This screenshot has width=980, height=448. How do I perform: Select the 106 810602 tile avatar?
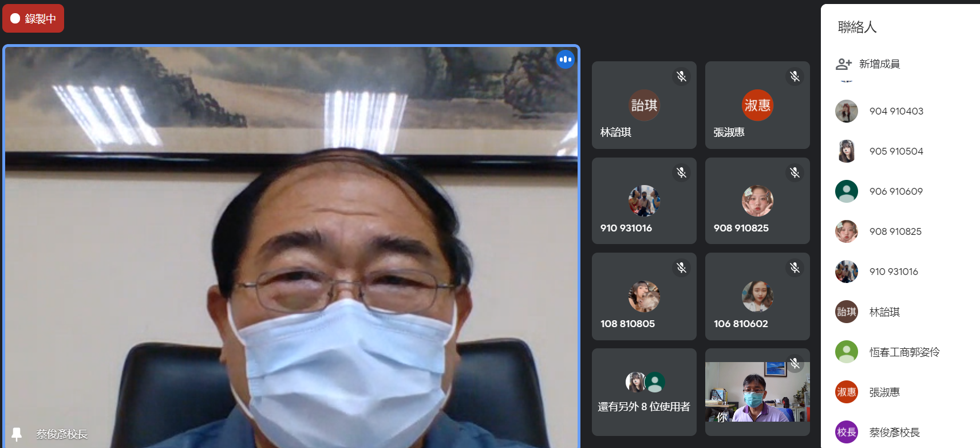pyautogui.click(x=757, y=296)
